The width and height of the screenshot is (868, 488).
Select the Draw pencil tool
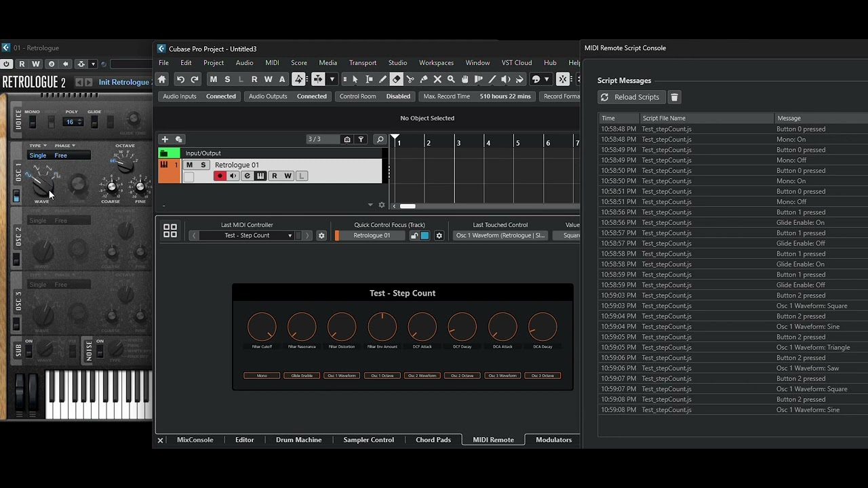point(382,79)
